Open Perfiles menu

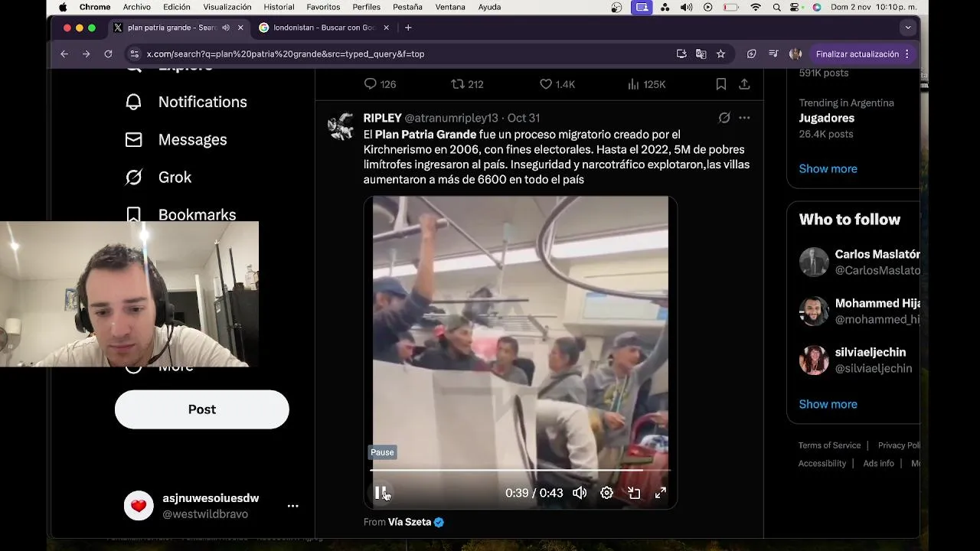coord(367,7)
